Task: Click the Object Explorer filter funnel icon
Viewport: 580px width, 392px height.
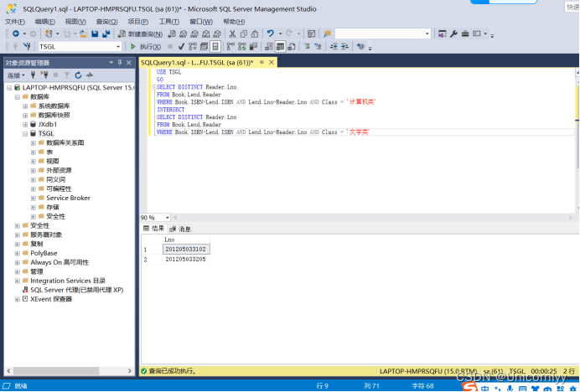Action: (66, 75)
